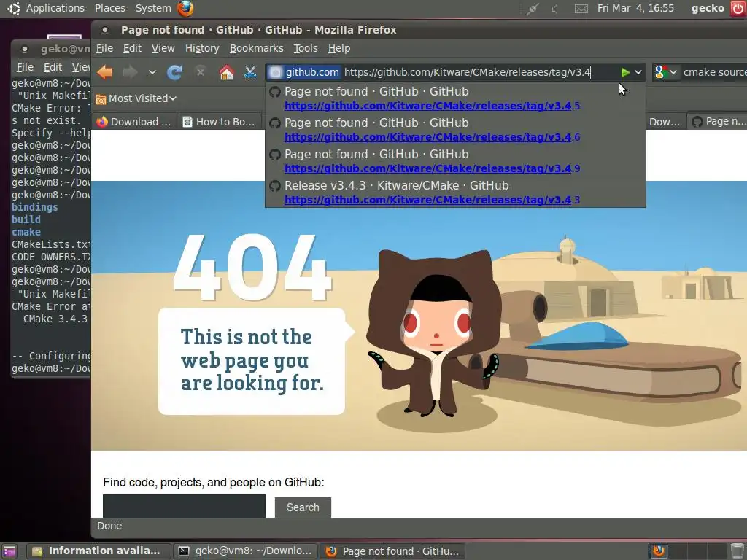Expand the Most Visited bookmarks folder
This screenshot has width=747, height=560.
[x=136, y=98]
